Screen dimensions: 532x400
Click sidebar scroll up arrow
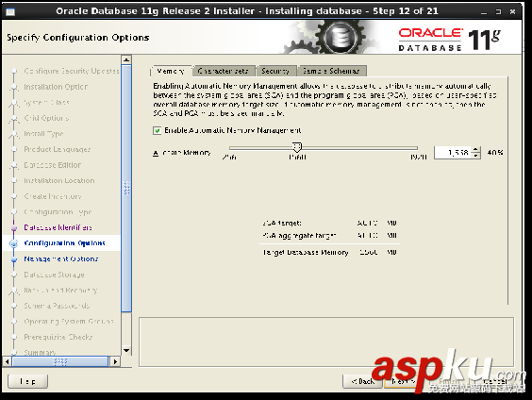point(126,59)
